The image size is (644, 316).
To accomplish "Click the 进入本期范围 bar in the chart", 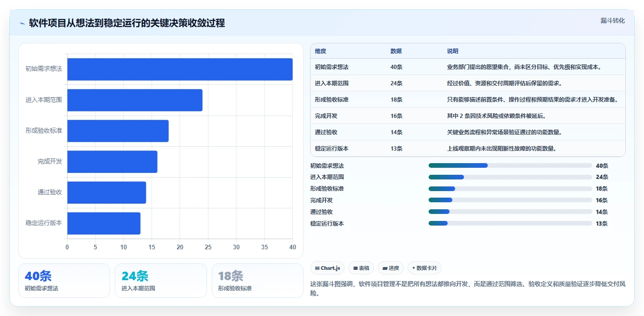I will tap(135, 100).
